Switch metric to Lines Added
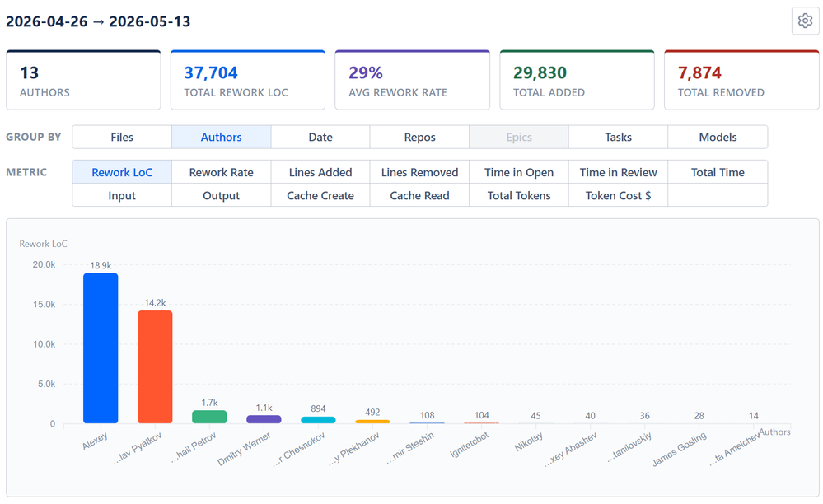Viewport: 823px width, 504px height. pos(320,172)
